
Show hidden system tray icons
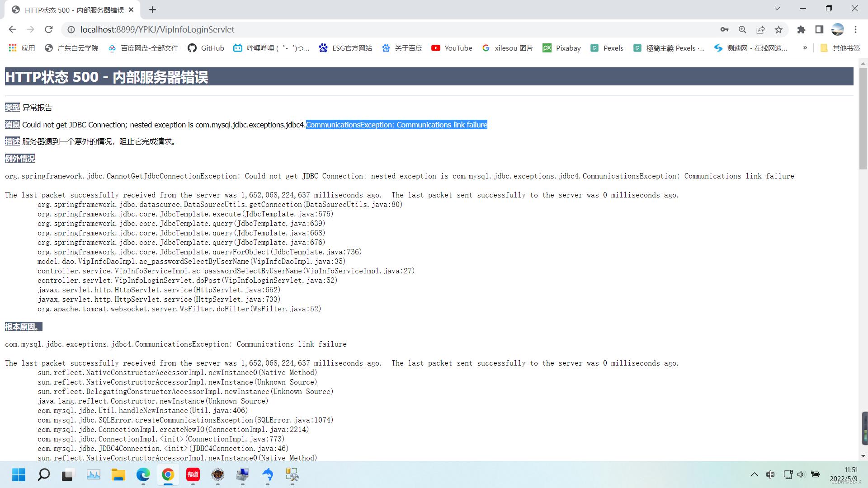[754, 474]
